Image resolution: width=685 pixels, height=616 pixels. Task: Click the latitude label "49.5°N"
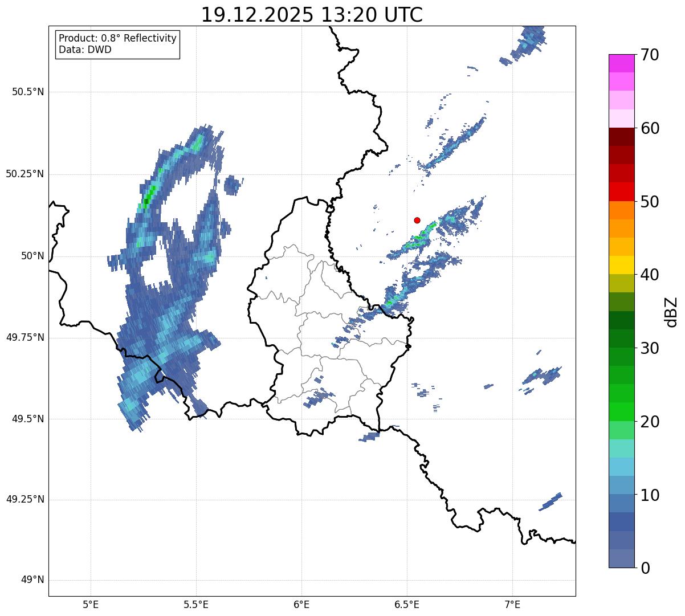pyautogui.click(x=28, y=419)
